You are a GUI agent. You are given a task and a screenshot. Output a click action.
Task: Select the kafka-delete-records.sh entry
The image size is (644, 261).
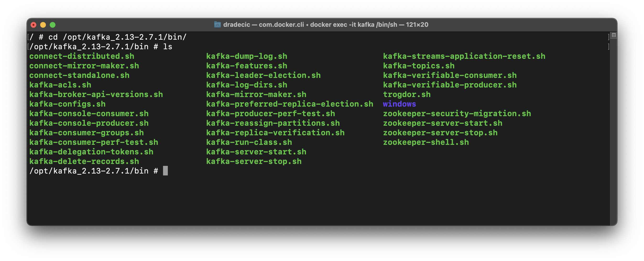tap(84, 162)
